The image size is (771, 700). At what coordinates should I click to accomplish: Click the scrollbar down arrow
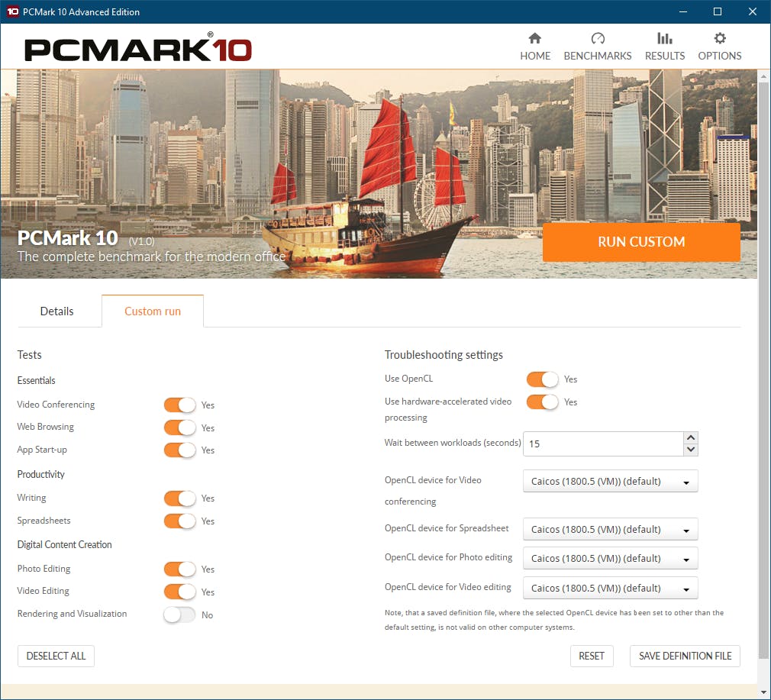pos(763,692)
